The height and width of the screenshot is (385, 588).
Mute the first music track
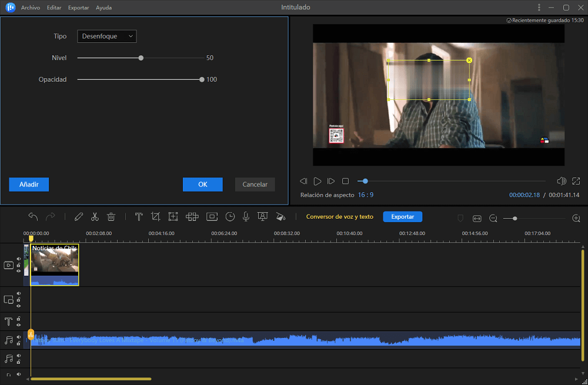coord(19,337)
